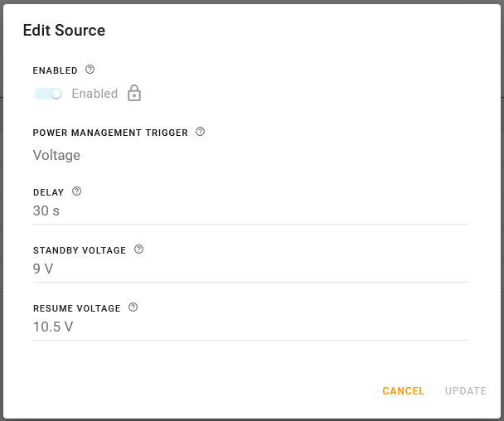The width and height of the screenshot is (504, 421).
Task: Click the Standby Voltage help icon
Action: 138,249
